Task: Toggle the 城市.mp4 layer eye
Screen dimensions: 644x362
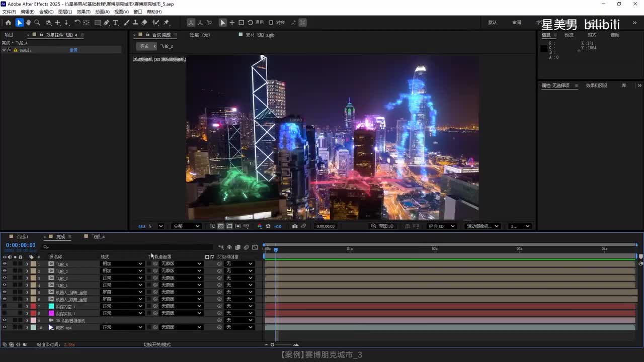Action: point(5,327)
